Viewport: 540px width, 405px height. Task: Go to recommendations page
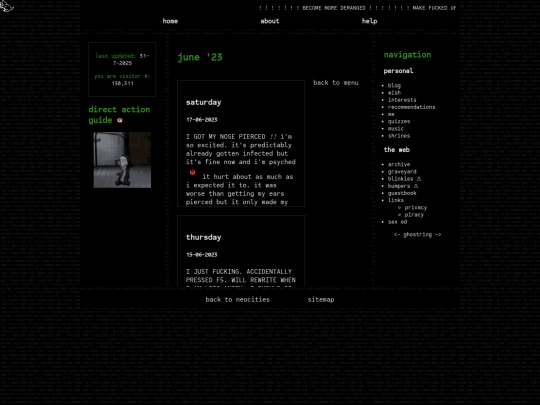click(x=411, y=107)
